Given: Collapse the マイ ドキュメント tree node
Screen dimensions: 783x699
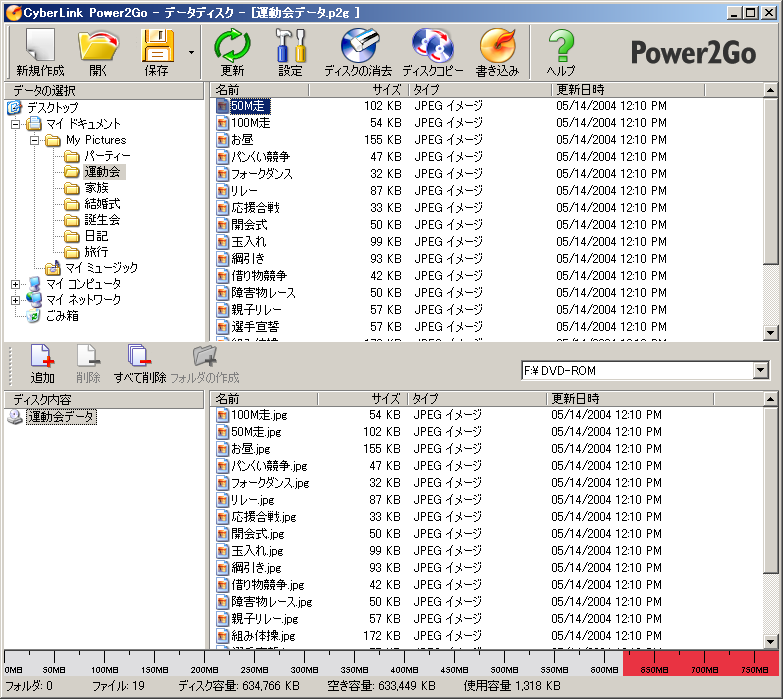Looking at the screenshot, I should (15, 124).
